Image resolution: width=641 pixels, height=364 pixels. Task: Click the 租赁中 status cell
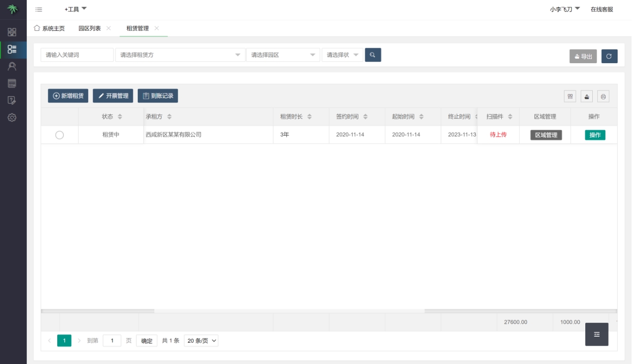(111, 135)
